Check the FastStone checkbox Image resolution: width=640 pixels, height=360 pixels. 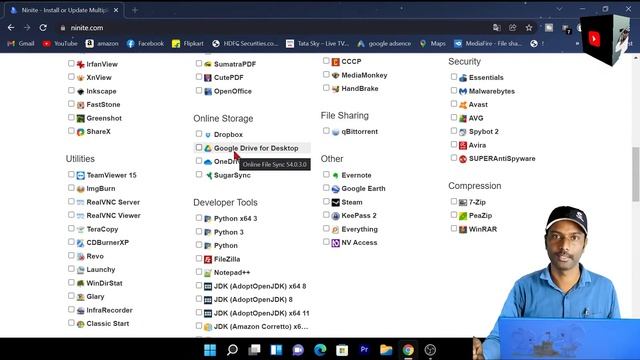pyautogui.click(x=71, y=104)
